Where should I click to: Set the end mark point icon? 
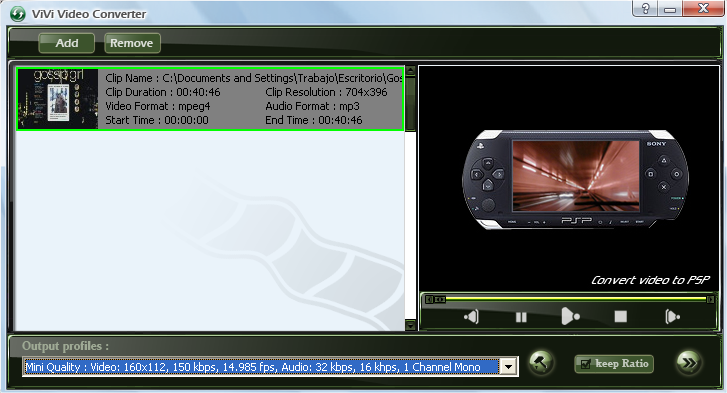673,317
